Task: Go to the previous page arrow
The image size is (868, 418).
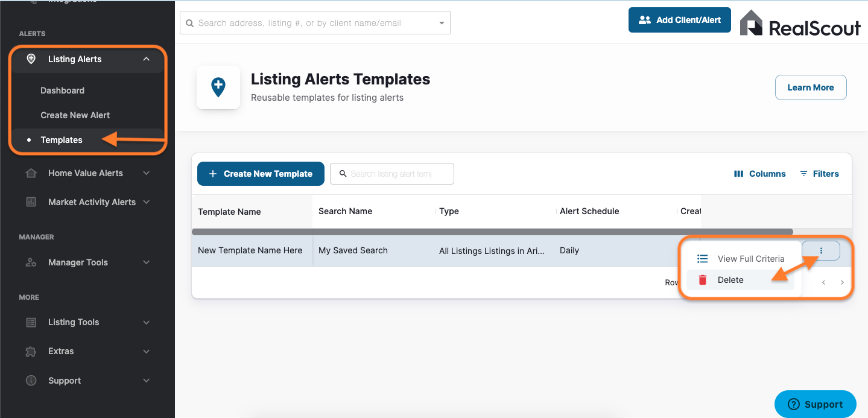Action: 823,282
